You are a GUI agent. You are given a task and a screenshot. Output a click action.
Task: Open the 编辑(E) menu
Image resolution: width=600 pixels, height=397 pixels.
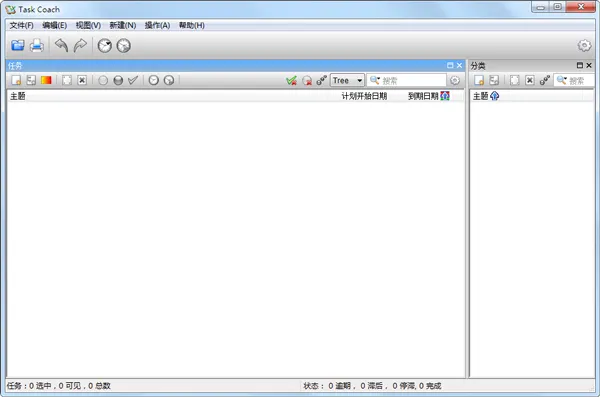54,25
